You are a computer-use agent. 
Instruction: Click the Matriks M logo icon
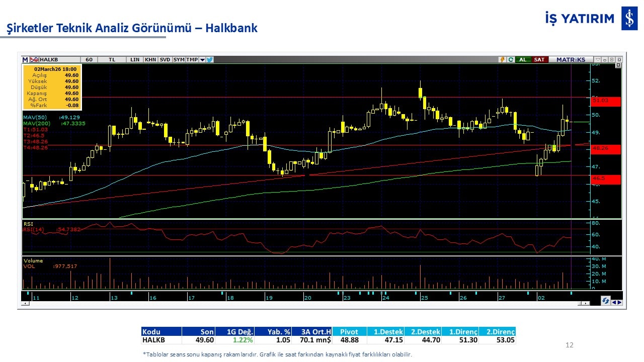coord(25,59)
